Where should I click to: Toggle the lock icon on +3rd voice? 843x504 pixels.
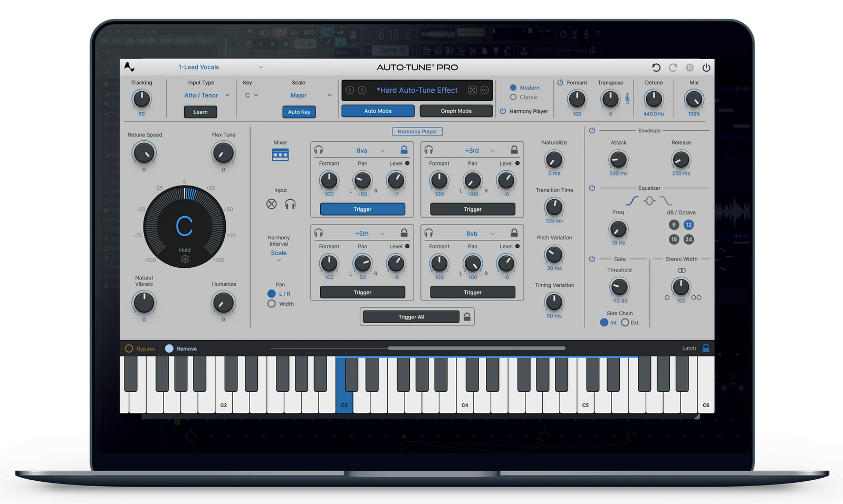[514, 150]
